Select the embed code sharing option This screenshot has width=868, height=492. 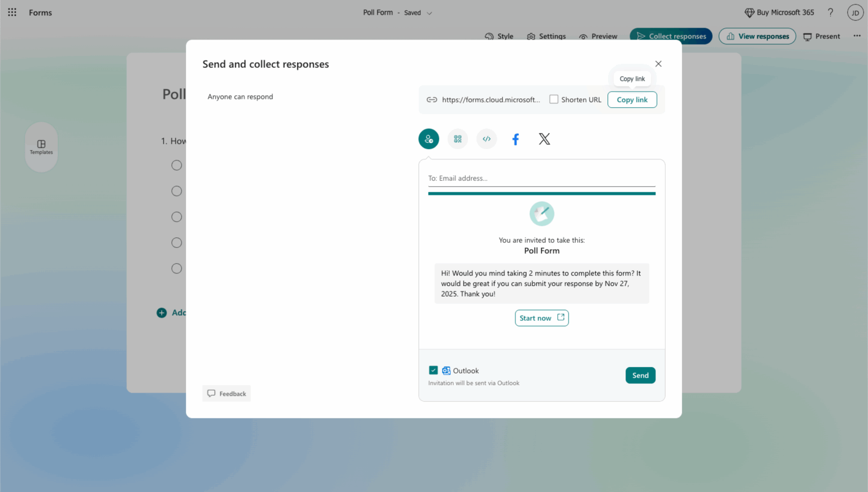pos(487,138)
